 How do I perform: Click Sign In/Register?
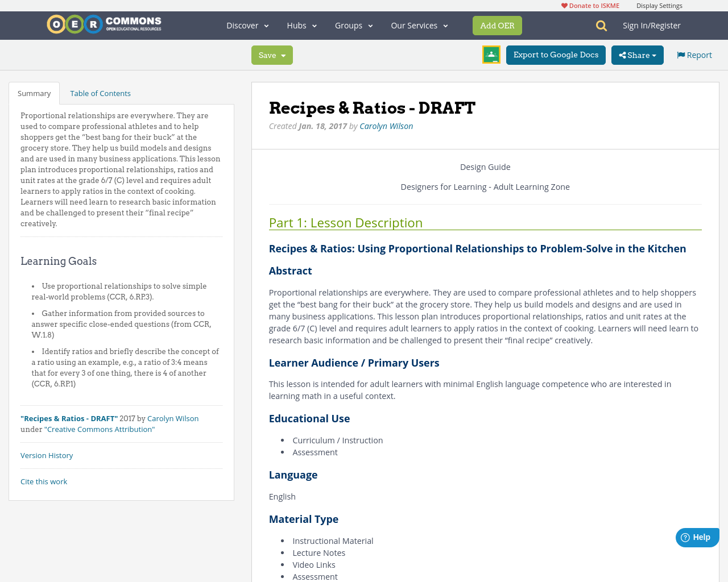point(652,25)
